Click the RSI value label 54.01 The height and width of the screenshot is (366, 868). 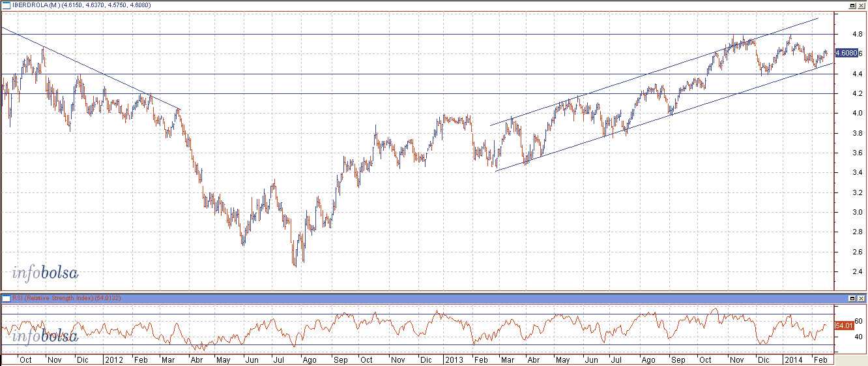point(845,325)
